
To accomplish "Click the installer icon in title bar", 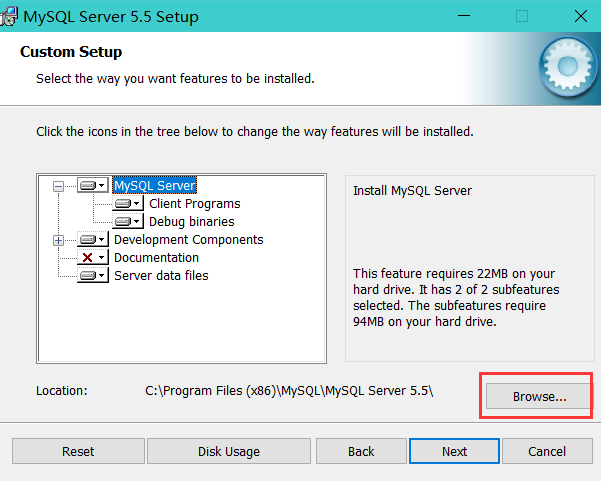I will (8, 16).
